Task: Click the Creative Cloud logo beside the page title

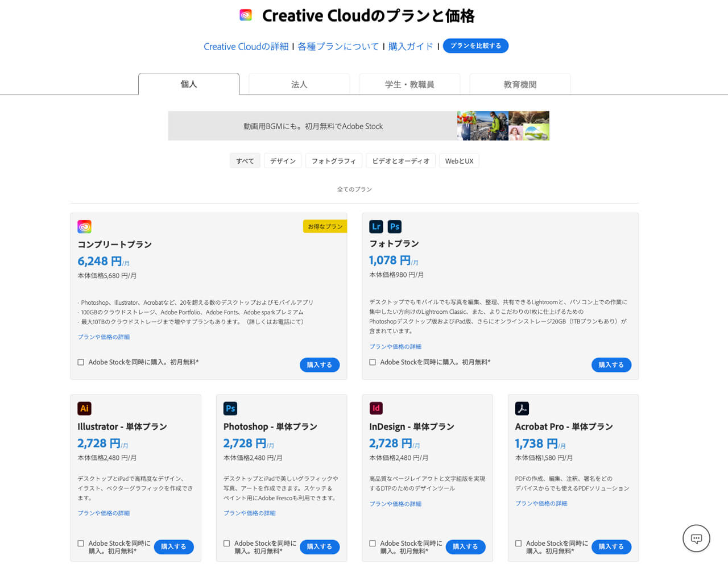Action: pyautogui.click(x=246, y=15)
